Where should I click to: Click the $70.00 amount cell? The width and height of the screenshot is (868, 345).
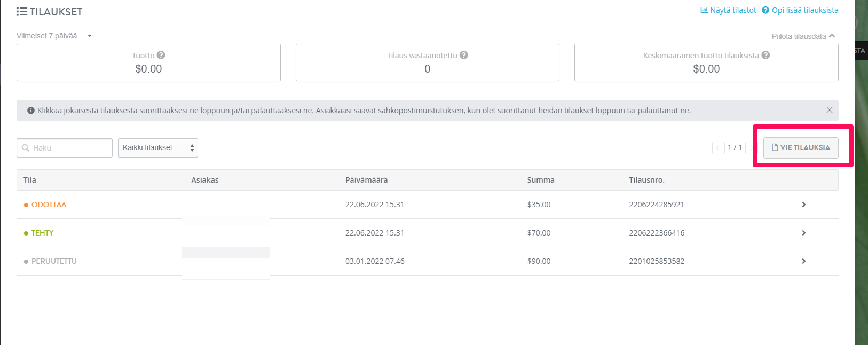(x=539, y=233)
